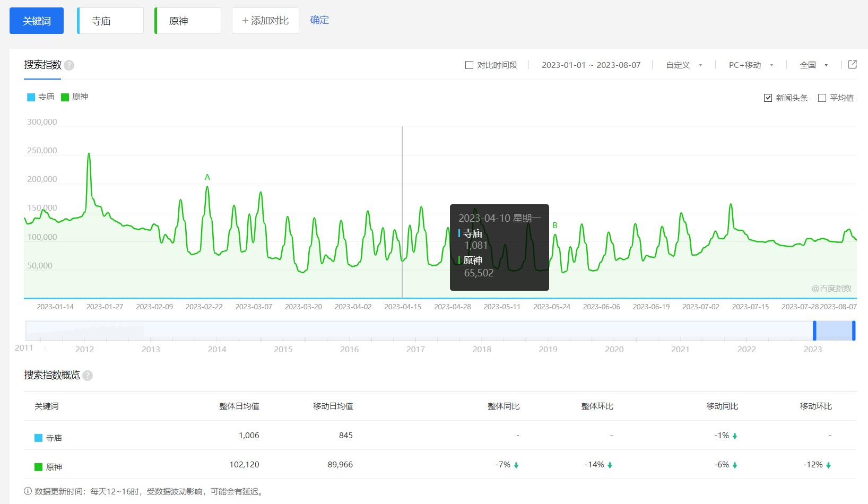
Task: Toggle the 原神 legend series
Action: 75,97
